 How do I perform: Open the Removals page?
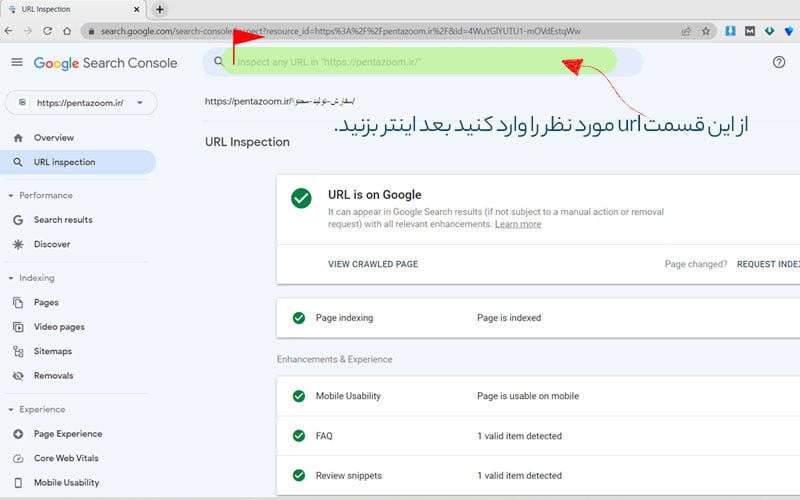(x=54, y=376)
